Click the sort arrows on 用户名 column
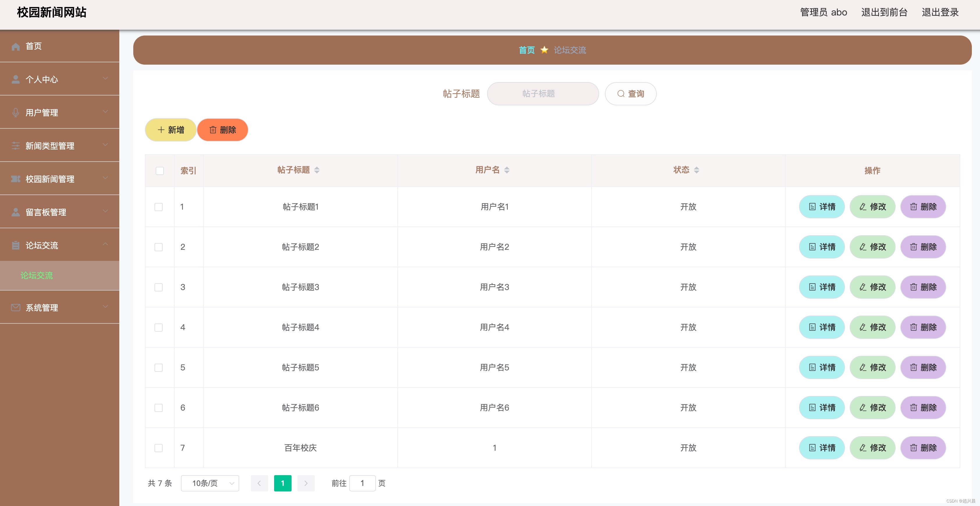980x506 pixels. [507, 170]
